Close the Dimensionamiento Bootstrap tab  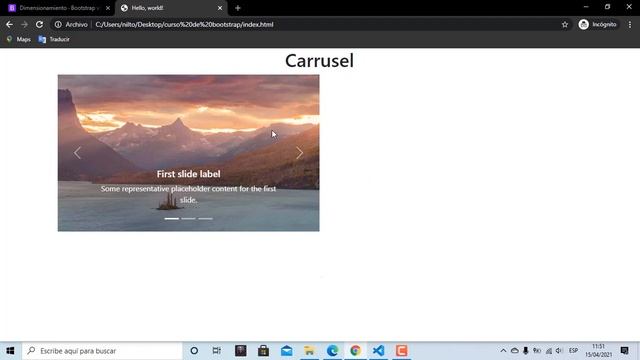(108, 8)
